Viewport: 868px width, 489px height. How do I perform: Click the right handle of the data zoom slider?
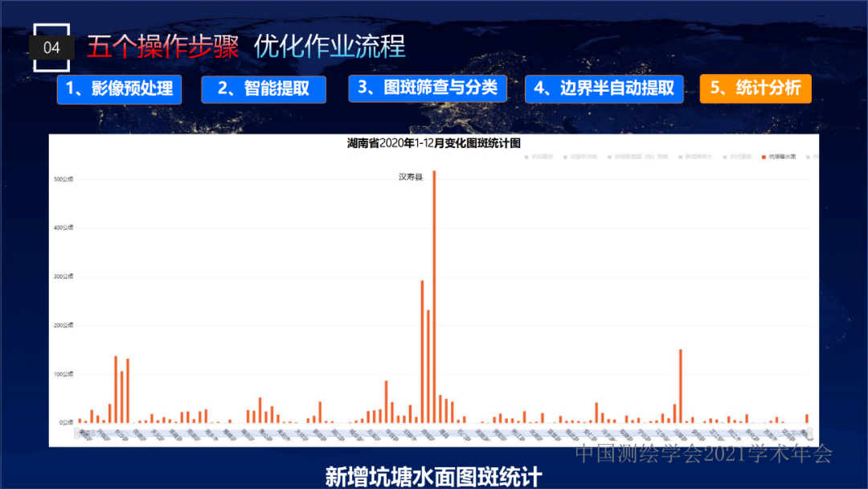pos(810,434)
